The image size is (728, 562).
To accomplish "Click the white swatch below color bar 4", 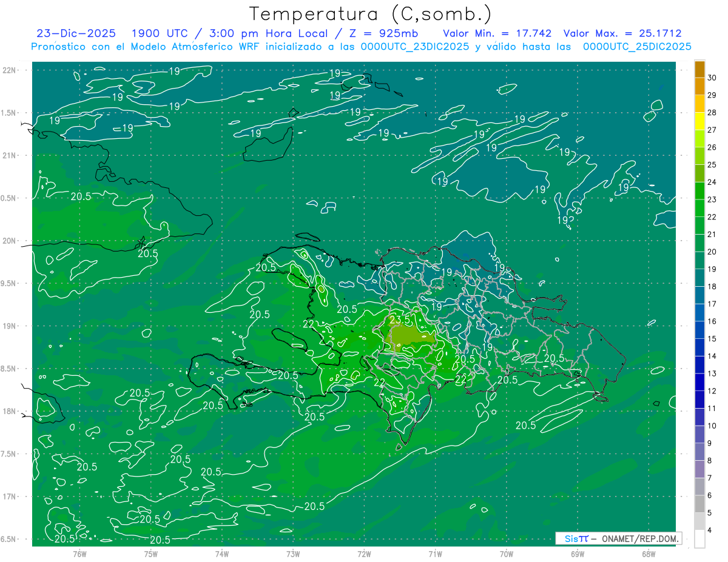I will point(700,539).
